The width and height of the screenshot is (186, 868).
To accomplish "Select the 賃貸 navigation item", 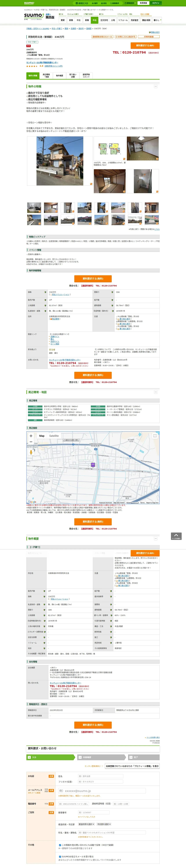I will (x=62, y=20).
